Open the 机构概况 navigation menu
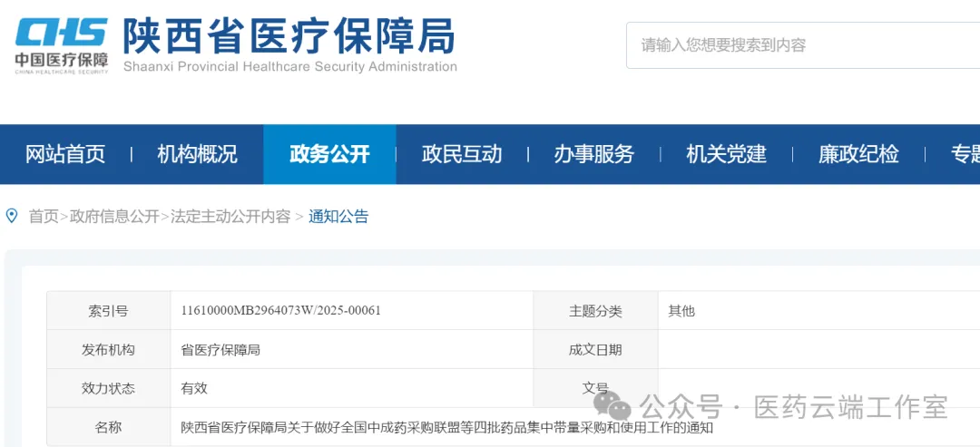 197,154
